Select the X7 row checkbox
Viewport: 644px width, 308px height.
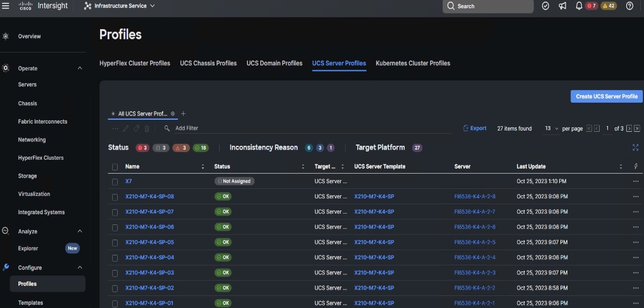[x=115, y=182]
